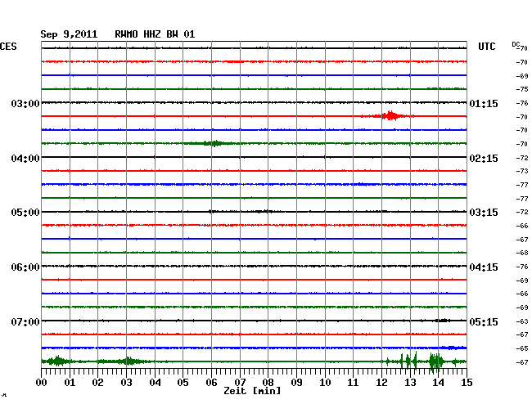The image size is (532, 404).
Task: Click the 05:15 UTC time label
Action: (x=484, y=321)
